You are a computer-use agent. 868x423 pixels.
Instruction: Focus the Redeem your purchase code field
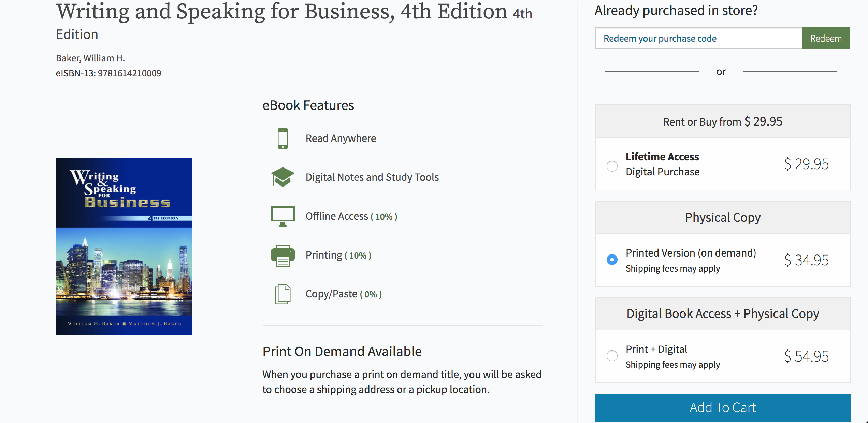point(698,39)
